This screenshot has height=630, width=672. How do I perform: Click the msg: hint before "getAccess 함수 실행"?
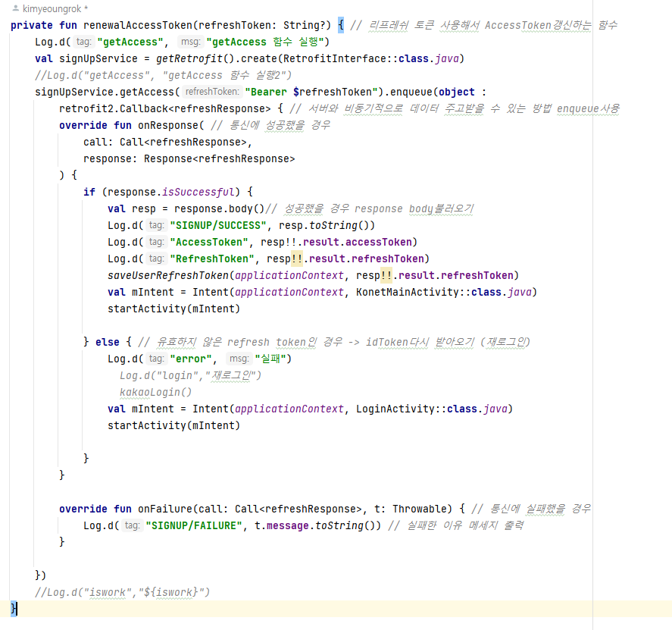click(190, 42)
